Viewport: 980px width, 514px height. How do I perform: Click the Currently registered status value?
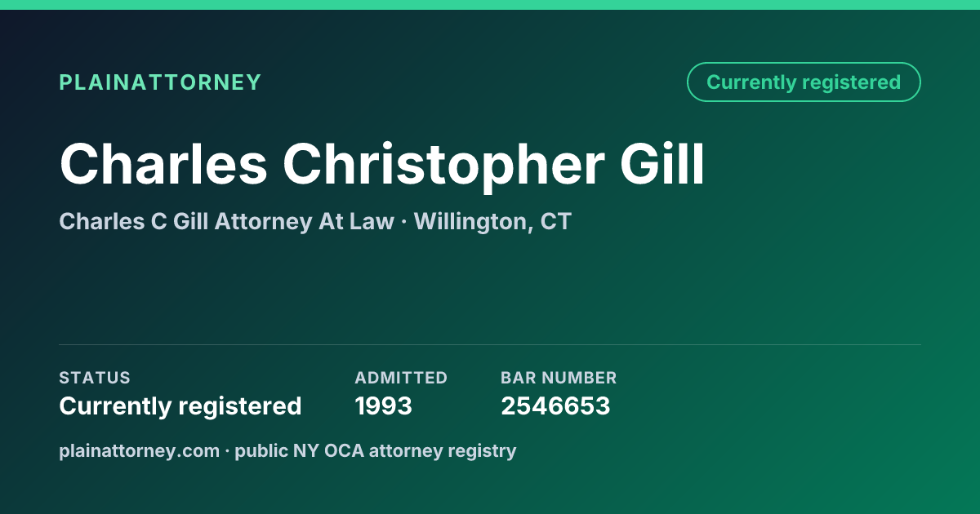[x=180, y=406]
